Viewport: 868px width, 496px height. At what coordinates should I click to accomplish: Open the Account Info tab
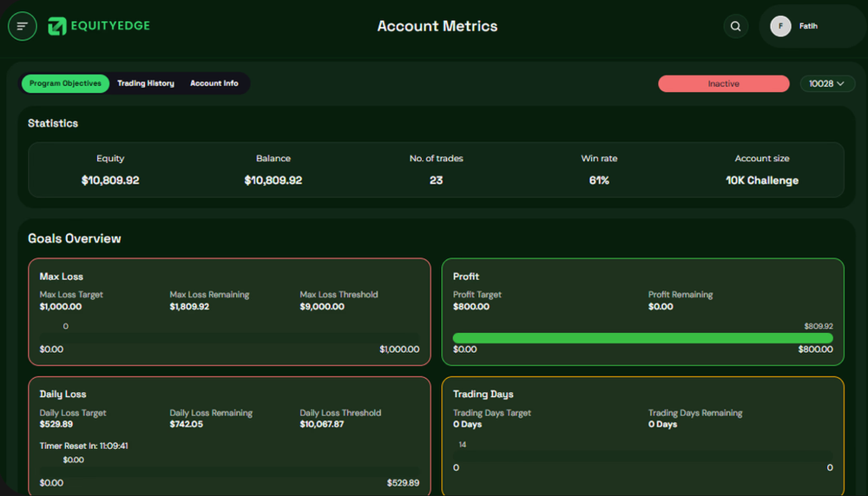[214, 83]
